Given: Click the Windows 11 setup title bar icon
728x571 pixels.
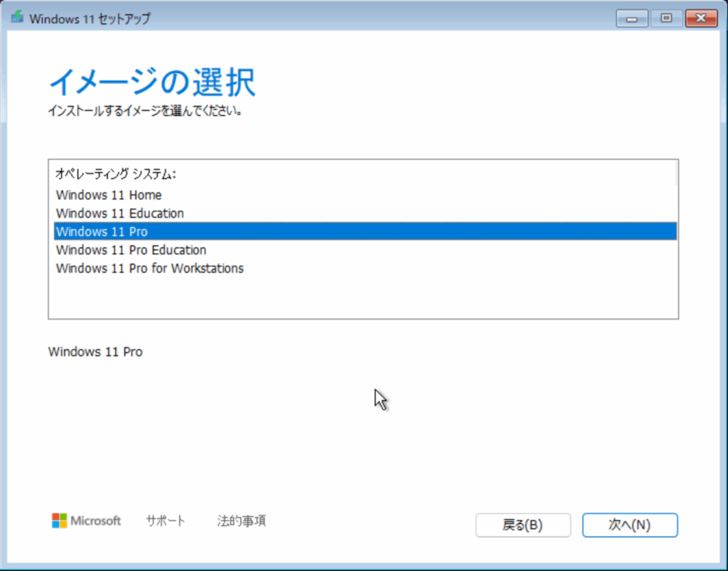Looking at the screenshot, I should pos(17,18).
